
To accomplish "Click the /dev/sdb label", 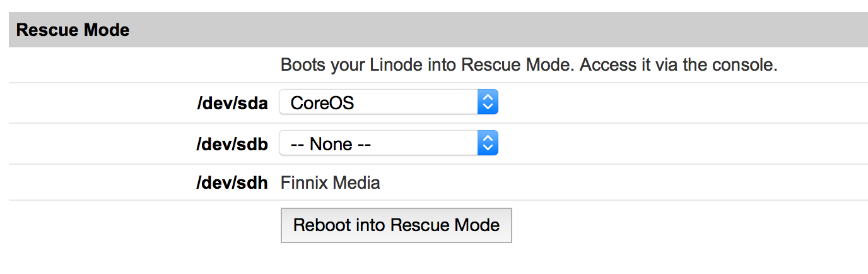I will pyautogui.click(x=232, y=144).
